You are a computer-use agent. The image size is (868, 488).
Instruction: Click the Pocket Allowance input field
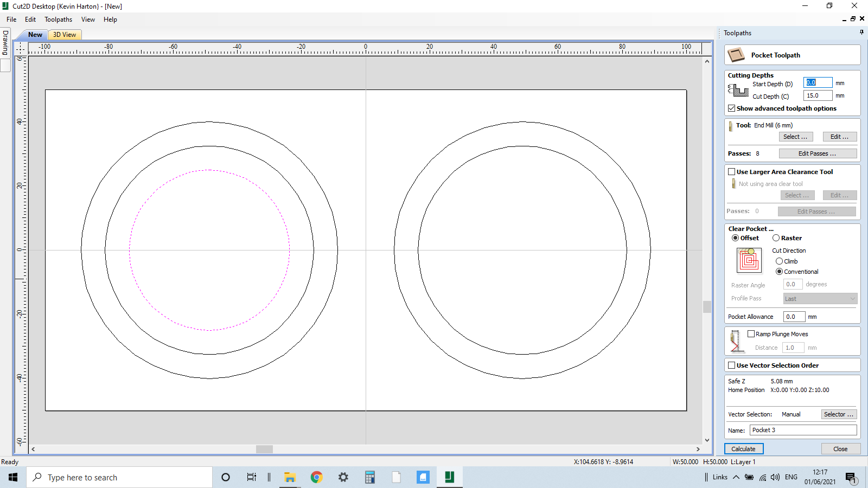point(794,317)
